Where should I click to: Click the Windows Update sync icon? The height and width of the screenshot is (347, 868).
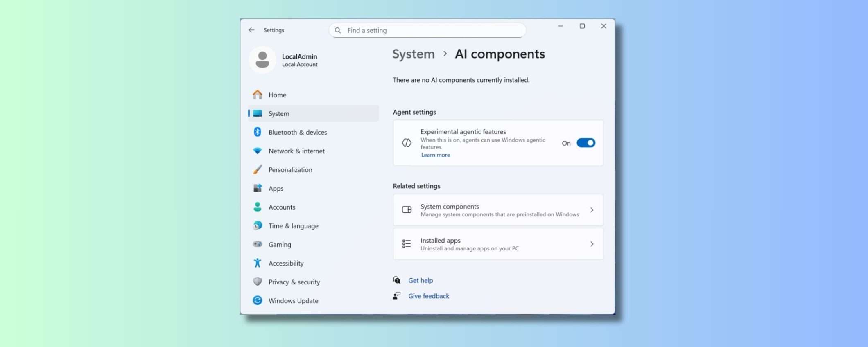coord(257,301)
